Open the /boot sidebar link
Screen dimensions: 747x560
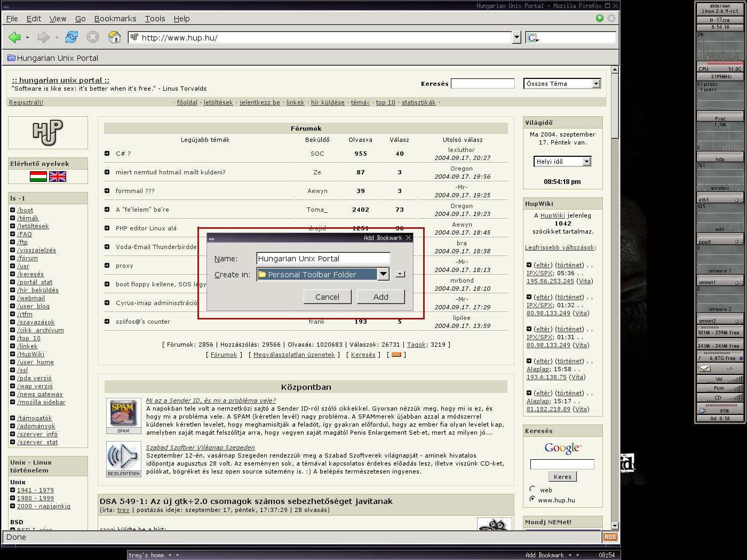tap(25, 210)
